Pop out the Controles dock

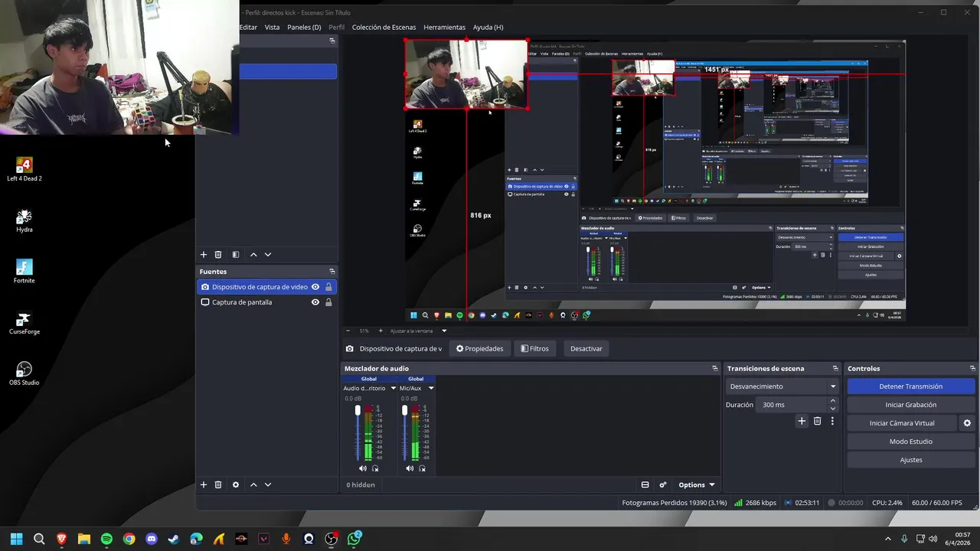pyautogui.click(x=972, y=368)
